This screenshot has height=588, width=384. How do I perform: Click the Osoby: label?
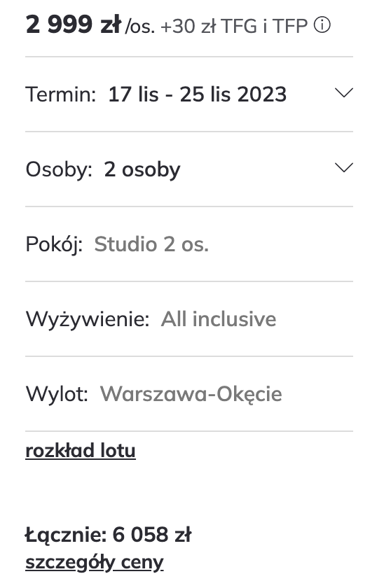click(x=59, y=169)
